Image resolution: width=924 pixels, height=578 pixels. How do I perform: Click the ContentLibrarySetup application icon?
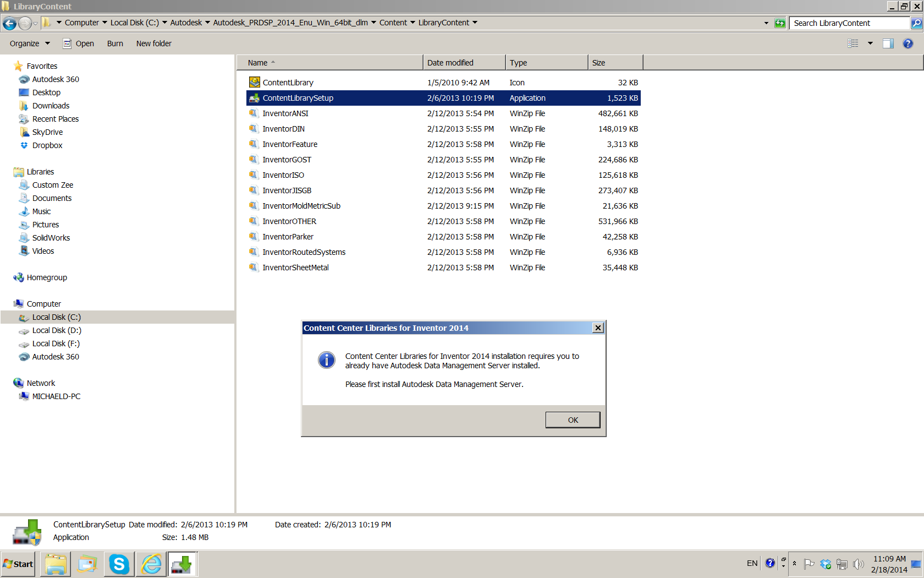(254, 98)
